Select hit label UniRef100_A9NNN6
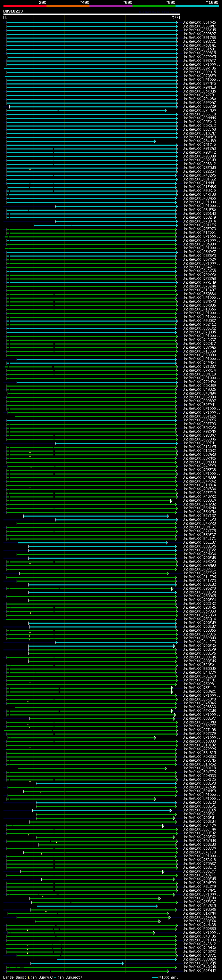The width and height of the screenshot is (222, 980). pos(199,118)
